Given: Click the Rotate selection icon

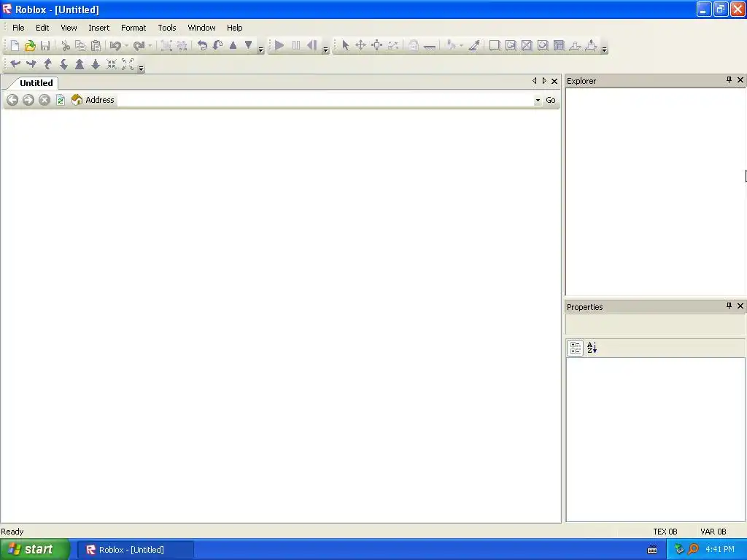Looking at the screenshot, I should 203,46.
